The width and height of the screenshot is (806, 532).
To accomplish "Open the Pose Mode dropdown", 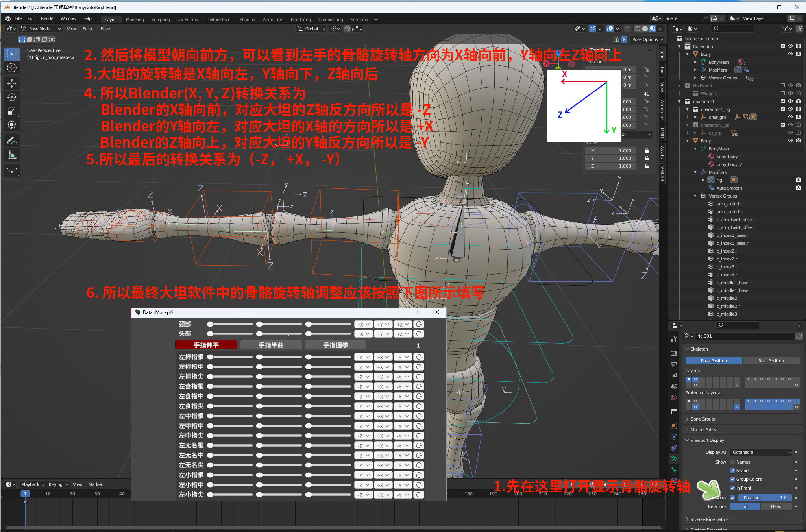I will pos(41,29).
